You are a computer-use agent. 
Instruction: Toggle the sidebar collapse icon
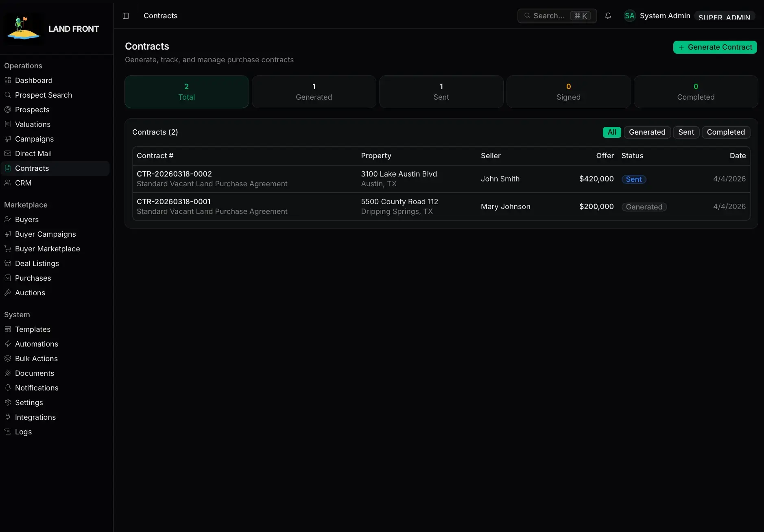coord(126,16)
